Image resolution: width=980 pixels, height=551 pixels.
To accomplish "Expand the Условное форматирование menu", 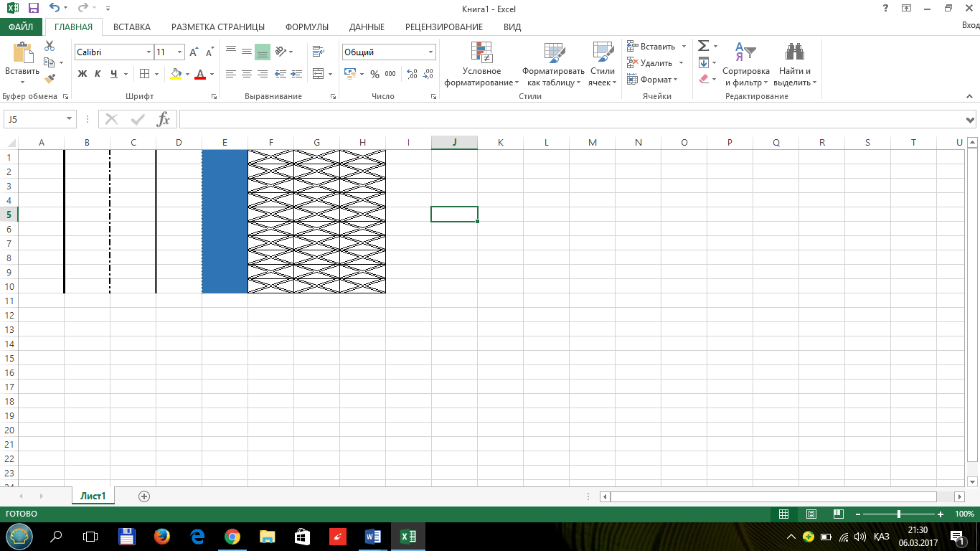I will pyautogui.click(x=482, y=64).
